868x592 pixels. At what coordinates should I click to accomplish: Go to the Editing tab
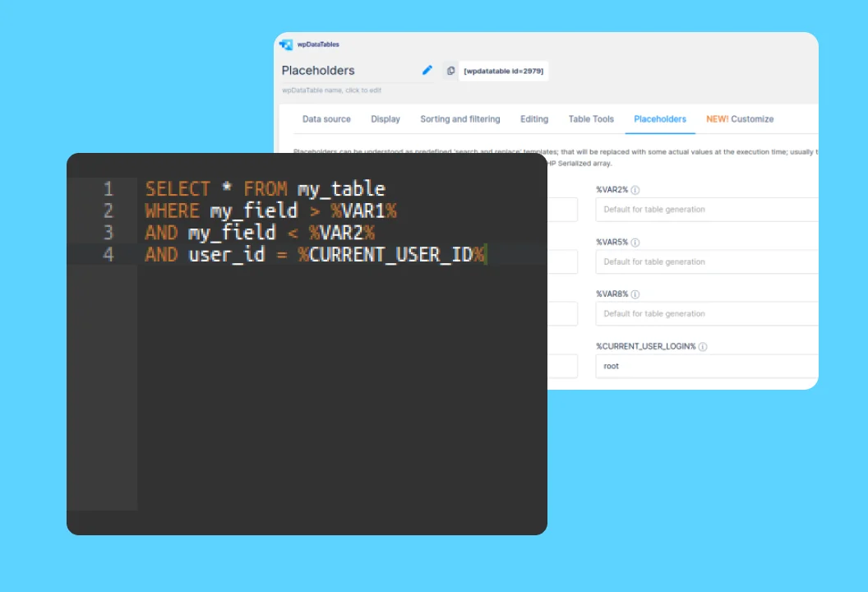pos(534,119)
